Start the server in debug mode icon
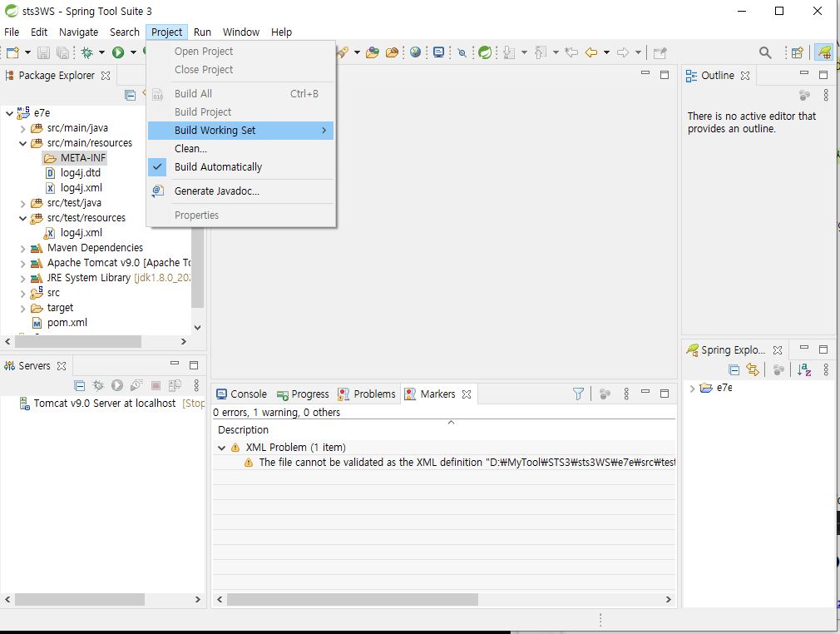The height and width of the screenshot is (634, 840). point(98,385)
